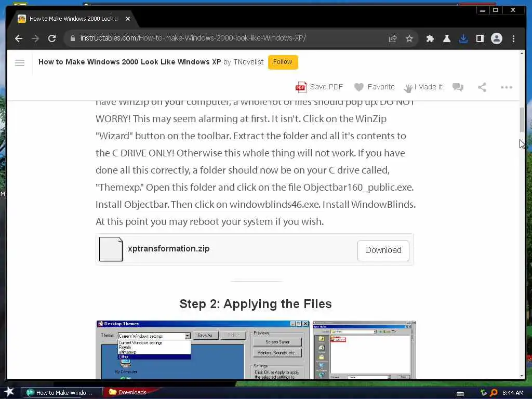Click the browser address bar URL
The image size is (532, 399).
point(193,38)
